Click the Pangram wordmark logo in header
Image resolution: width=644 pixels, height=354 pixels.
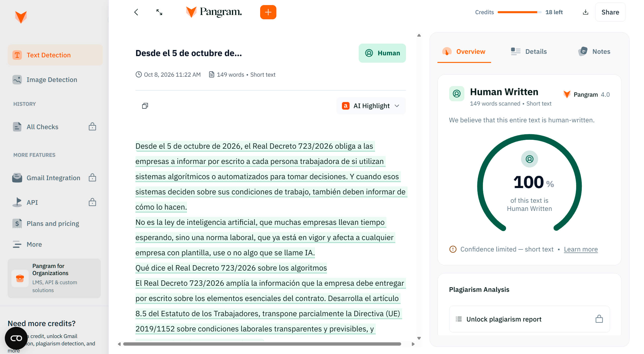tap(214, 12)
